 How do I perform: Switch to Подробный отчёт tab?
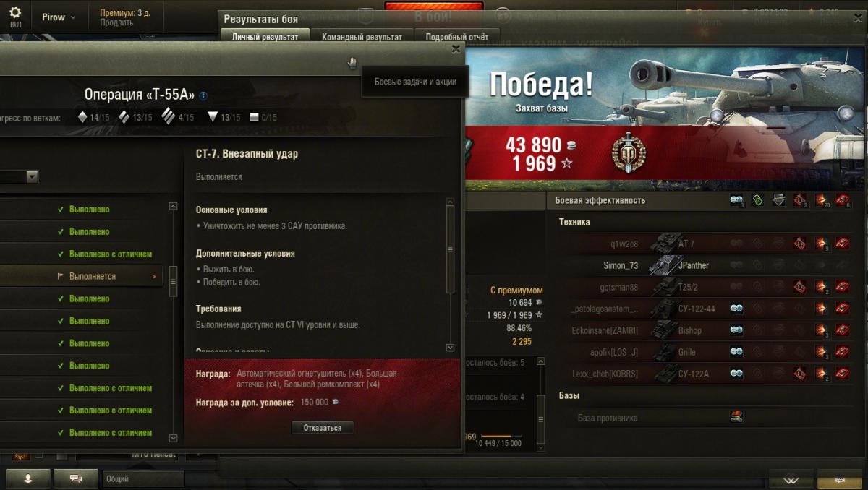click(x=456, y=37)
